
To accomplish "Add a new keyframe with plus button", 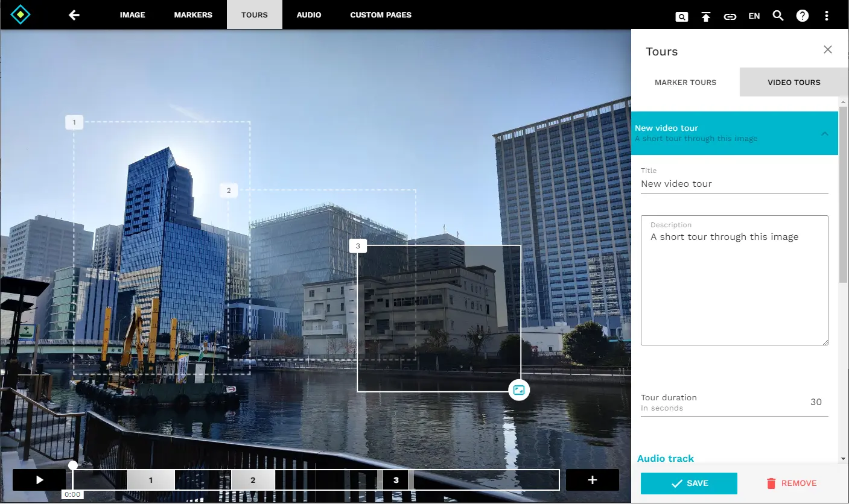I will [592, 480].
